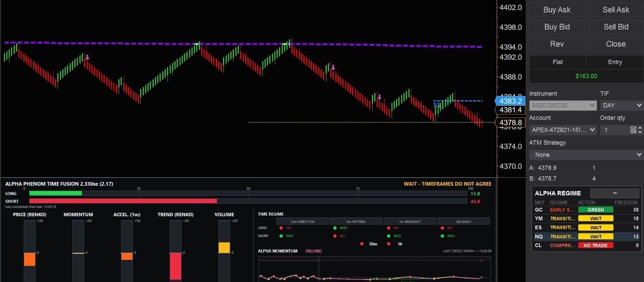
Task: Click the Buy Ask button
Action: [557, 10]
